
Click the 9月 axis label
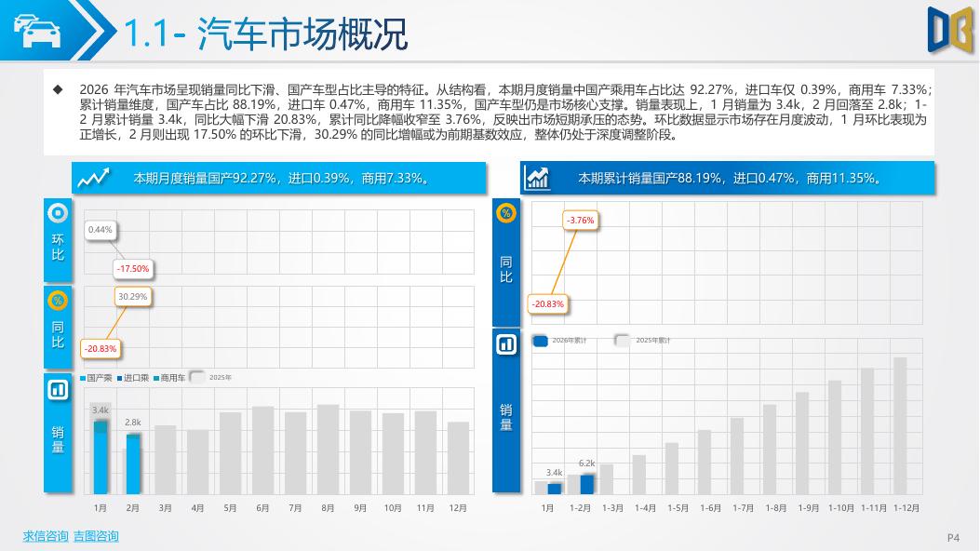(360, 508)
